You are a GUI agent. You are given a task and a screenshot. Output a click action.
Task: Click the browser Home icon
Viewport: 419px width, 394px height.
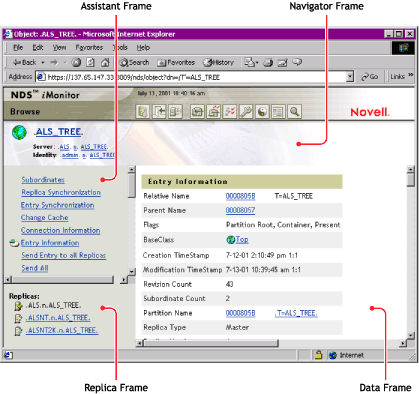point(105,62)
